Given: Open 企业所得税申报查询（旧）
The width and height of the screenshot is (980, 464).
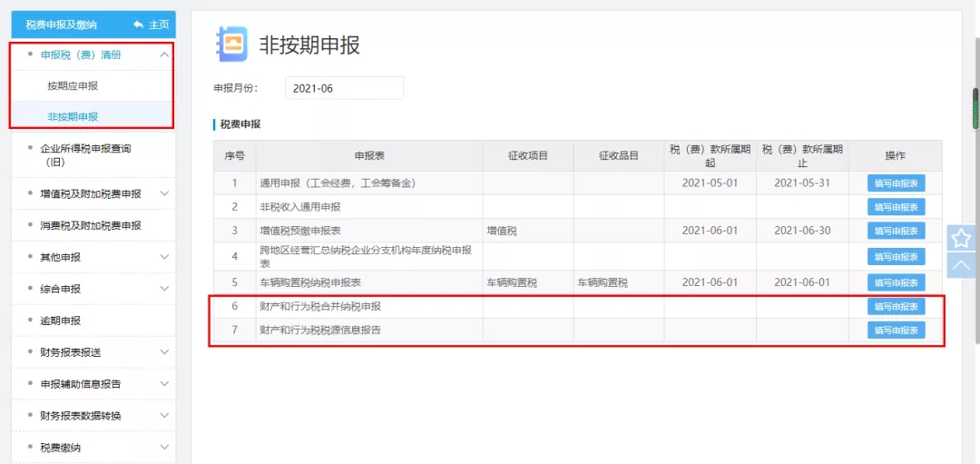Looking at the screenshot, I should pos(91,154).
